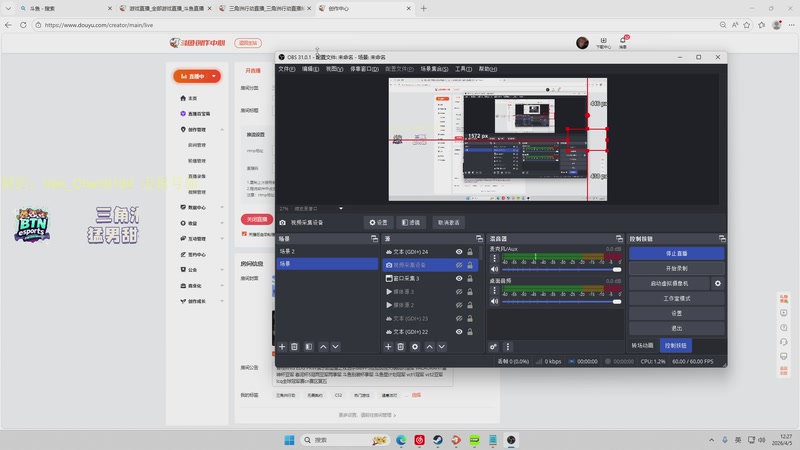This screenshot has height=450, width=800.
Task: Toggle checkbox under the 关闭直播 button
Action: click(244, 234)
